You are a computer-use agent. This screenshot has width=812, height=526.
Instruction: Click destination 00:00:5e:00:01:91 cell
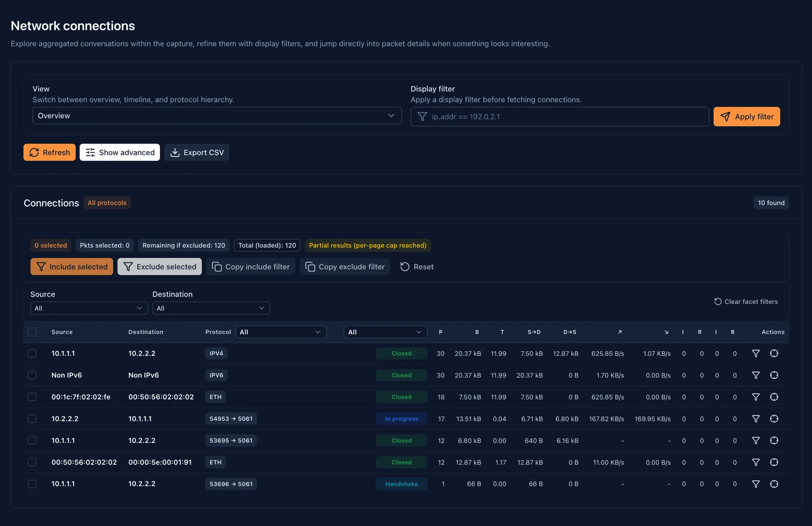point(160,463)
